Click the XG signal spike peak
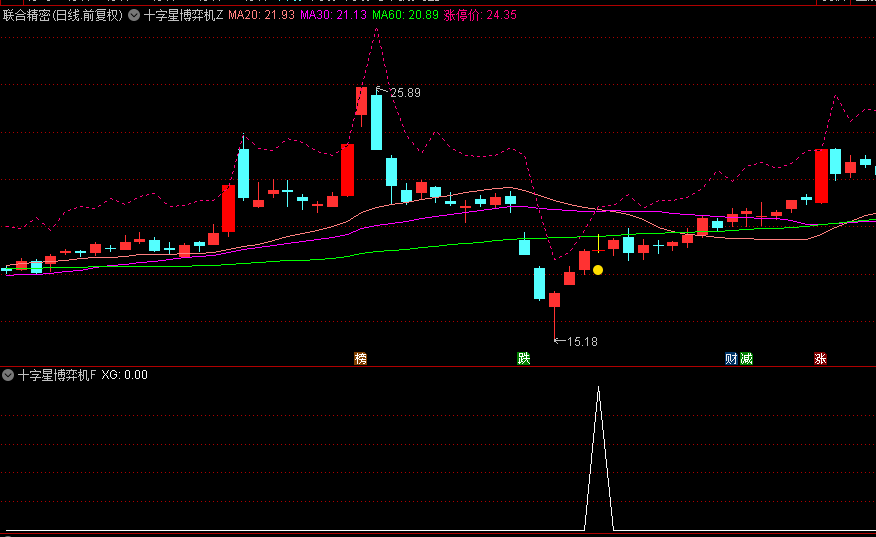Screen dimensions: 876x537 pos(598,388)
